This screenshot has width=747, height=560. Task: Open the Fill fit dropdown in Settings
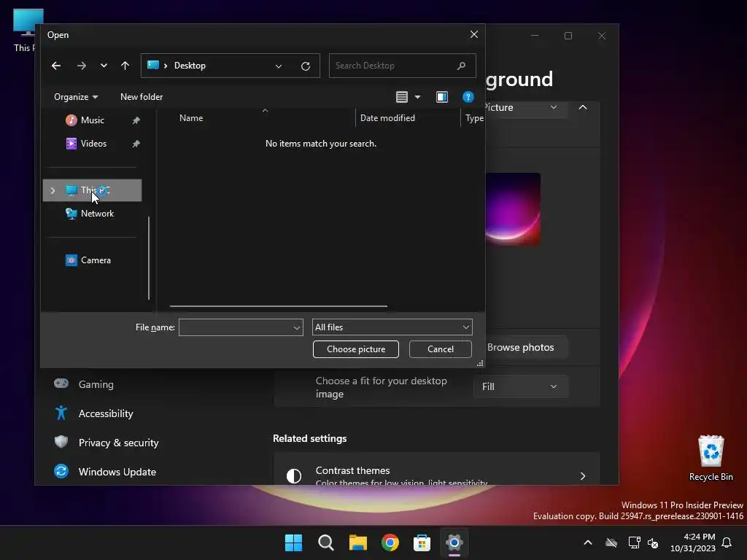[x=520, y=386]
